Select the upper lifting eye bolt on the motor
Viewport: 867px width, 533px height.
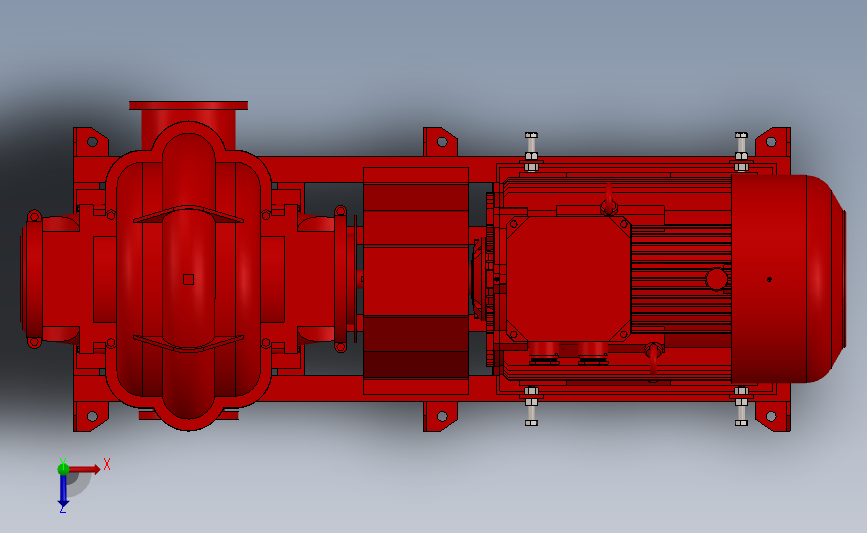[x=609, y=201]
